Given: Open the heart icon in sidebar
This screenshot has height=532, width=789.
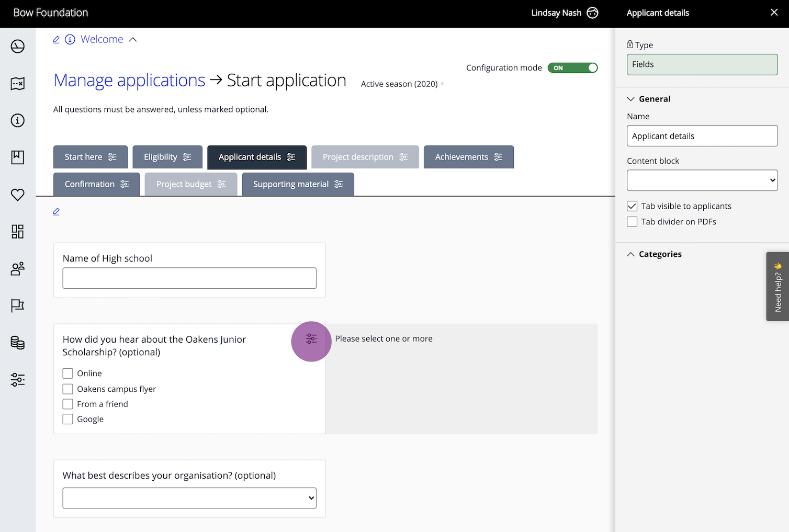Looking at the screenshot, I should pyautogui.click(x=18, y=195).
